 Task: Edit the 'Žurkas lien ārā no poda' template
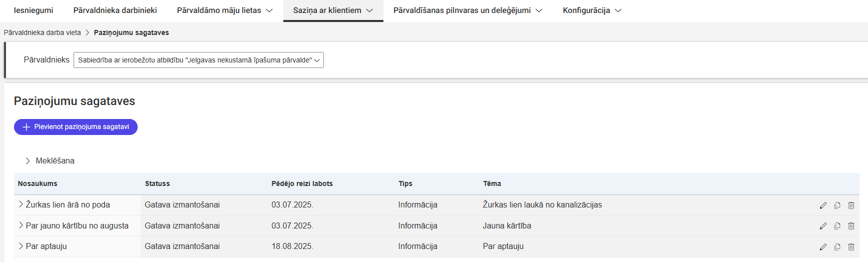(x=823, y=205)
